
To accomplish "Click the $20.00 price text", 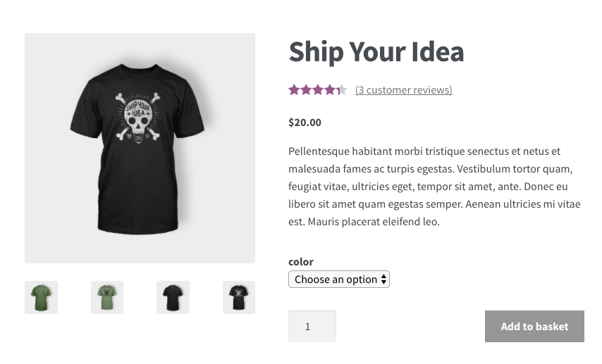I will (x=305, y=123).
